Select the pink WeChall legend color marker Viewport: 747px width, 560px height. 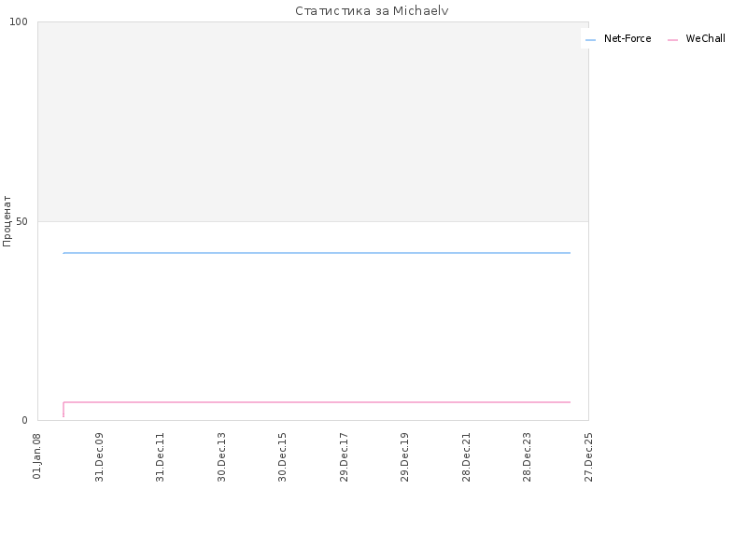point(672,40)
